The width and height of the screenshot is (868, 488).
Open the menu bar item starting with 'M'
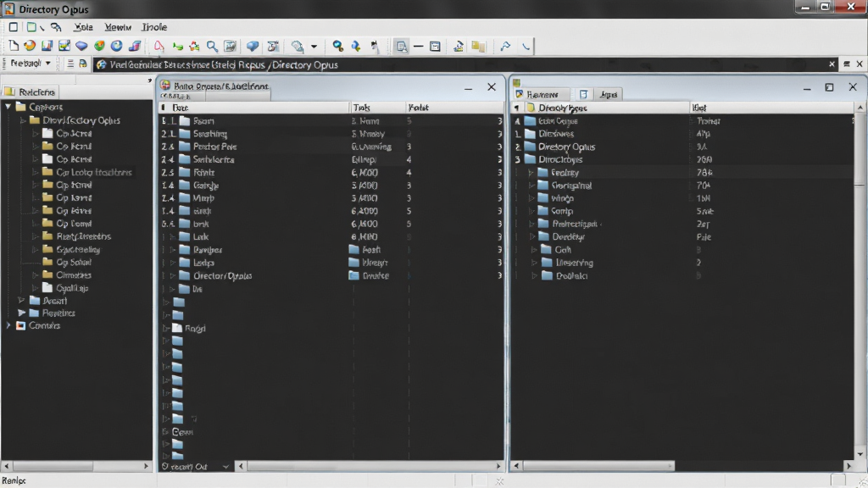point(117,26)
